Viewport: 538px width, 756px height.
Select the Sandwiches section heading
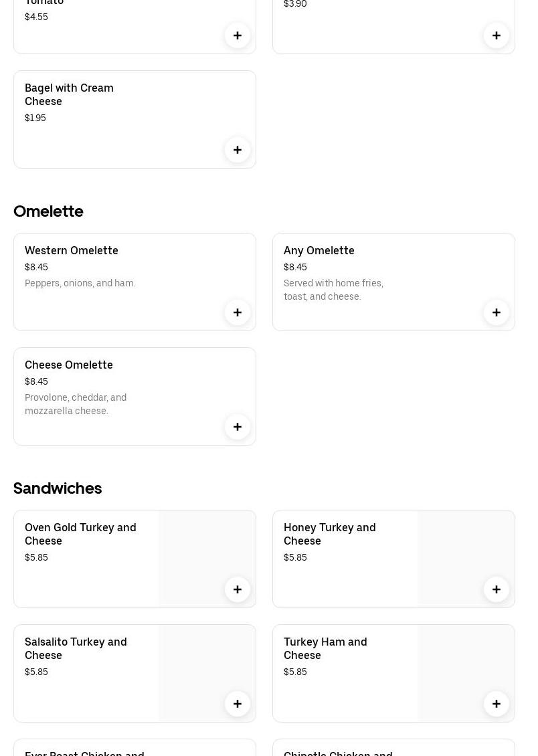click(x=58, y=488)
